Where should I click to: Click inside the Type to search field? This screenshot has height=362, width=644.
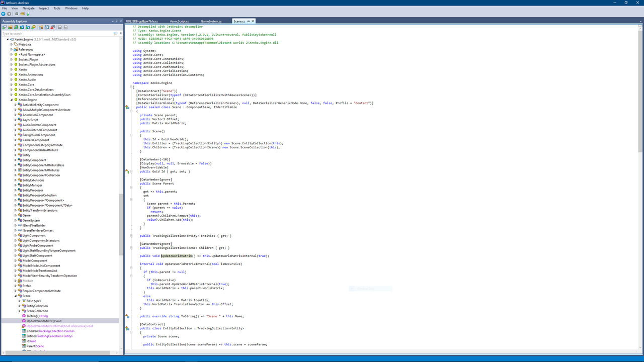(56, 34)
